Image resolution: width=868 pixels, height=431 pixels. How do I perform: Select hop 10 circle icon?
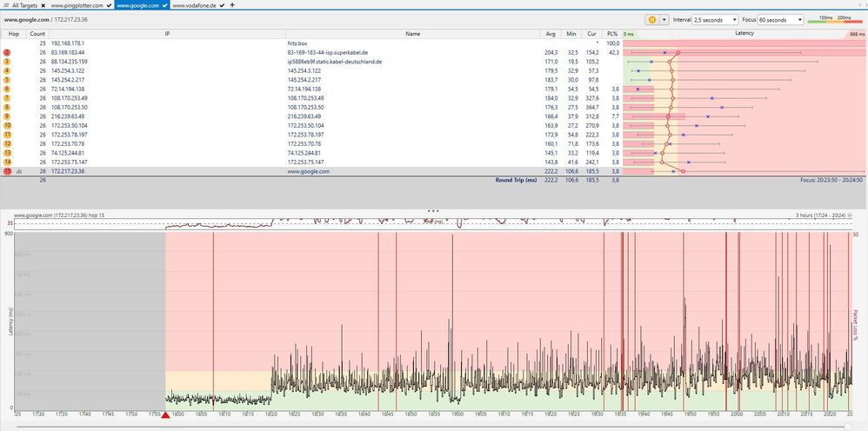point(7,126)
